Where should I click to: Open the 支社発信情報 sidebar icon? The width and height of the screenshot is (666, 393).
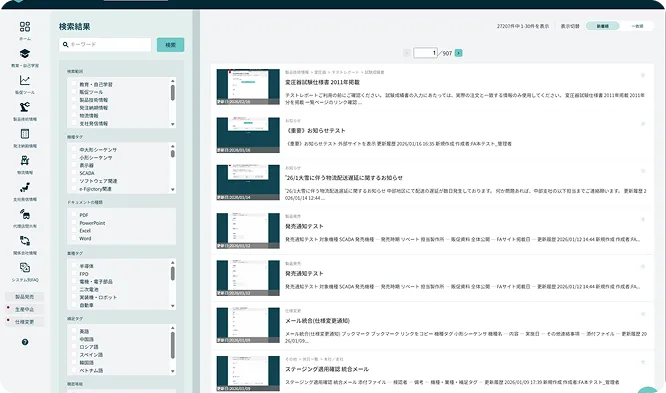[x=25, y=187]
